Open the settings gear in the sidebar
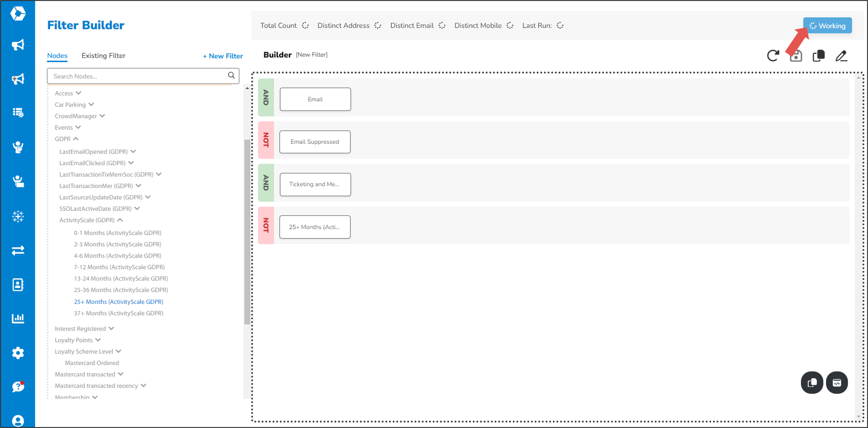The width and height of the screenshot is (868, 428). (18, 353)
